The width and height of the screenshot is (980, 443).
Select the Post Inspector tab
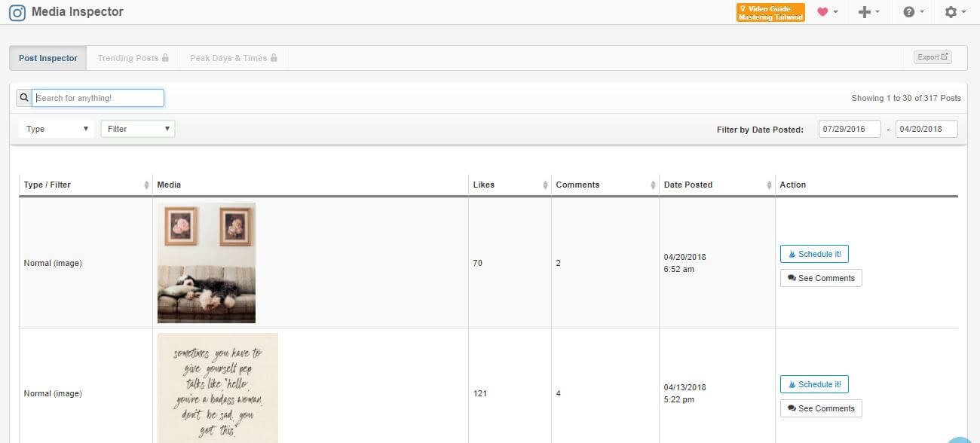pos(48,58)
